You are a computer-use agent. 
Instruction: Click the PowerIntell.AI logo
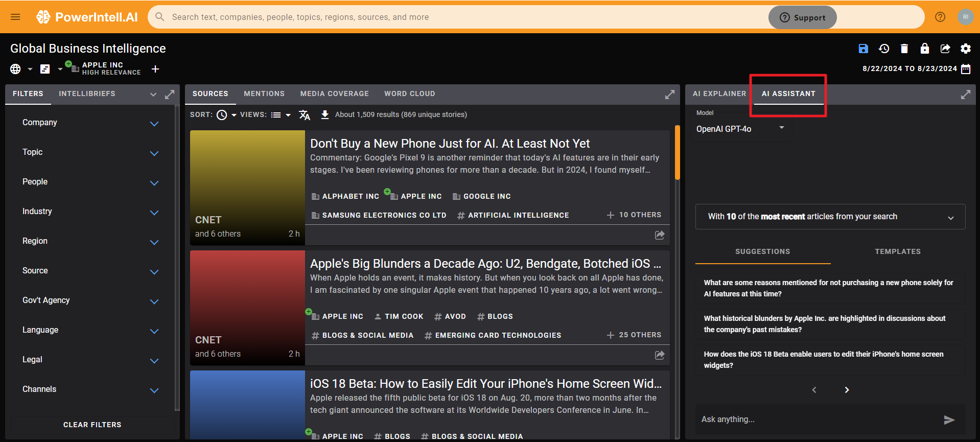click(x=87, y=17)
